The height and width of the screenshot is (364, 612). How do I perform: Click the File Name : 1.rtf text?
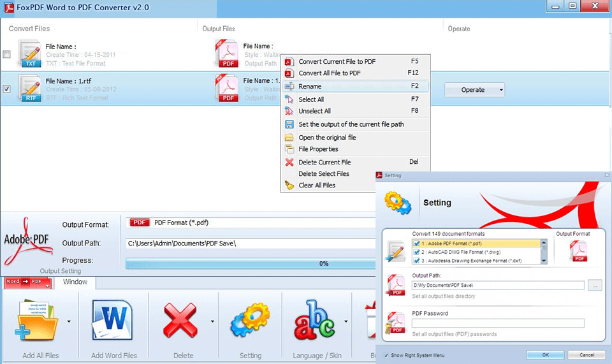click(x=68, y=81)
